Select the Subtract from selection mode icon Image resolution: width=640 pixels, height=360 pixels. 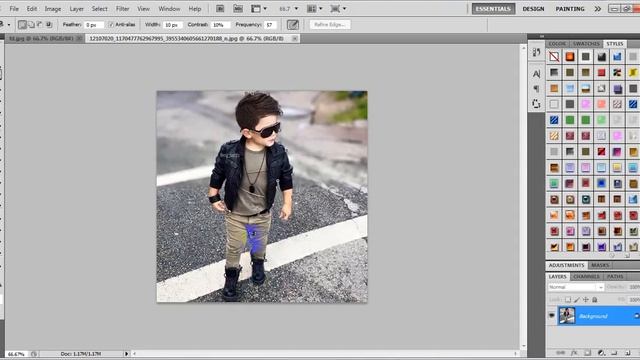[40, 25]
